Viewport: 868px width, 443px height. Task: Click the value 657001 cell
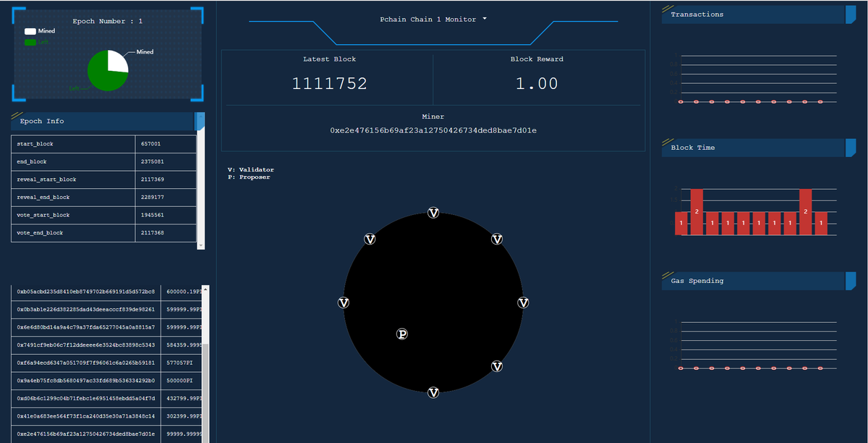point(166,144)
